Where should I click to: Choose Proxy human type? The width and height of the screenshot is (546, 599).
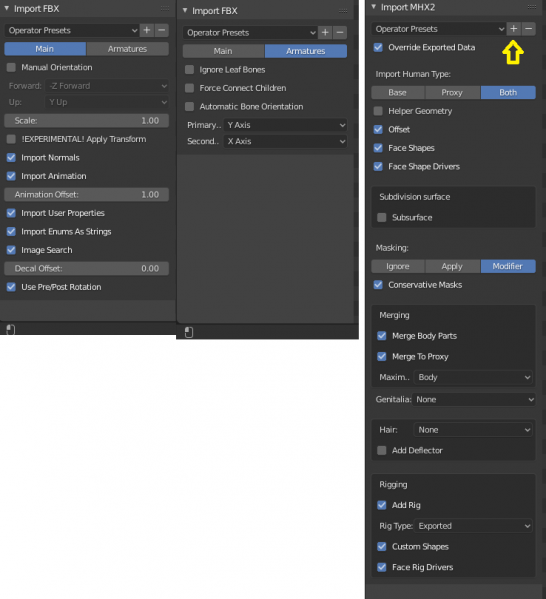tap(452, 92)
